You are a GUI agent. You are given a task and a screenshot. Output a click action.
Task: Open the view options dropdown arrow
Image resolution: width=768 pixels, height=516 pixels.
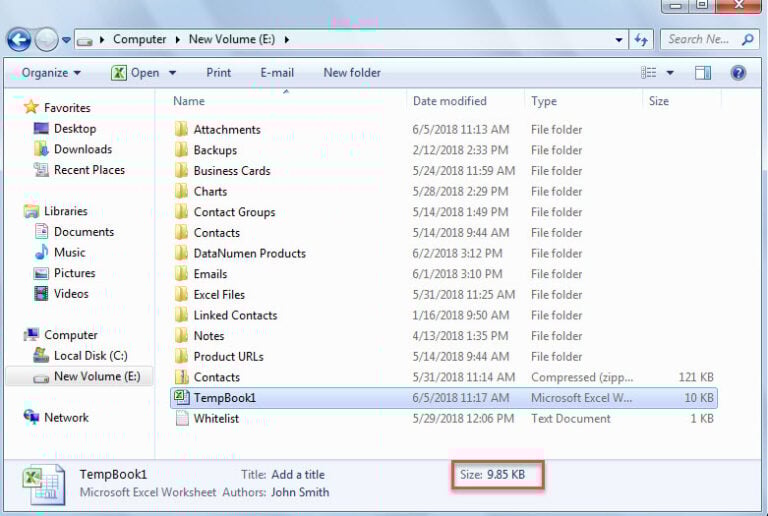coord(670,73)
